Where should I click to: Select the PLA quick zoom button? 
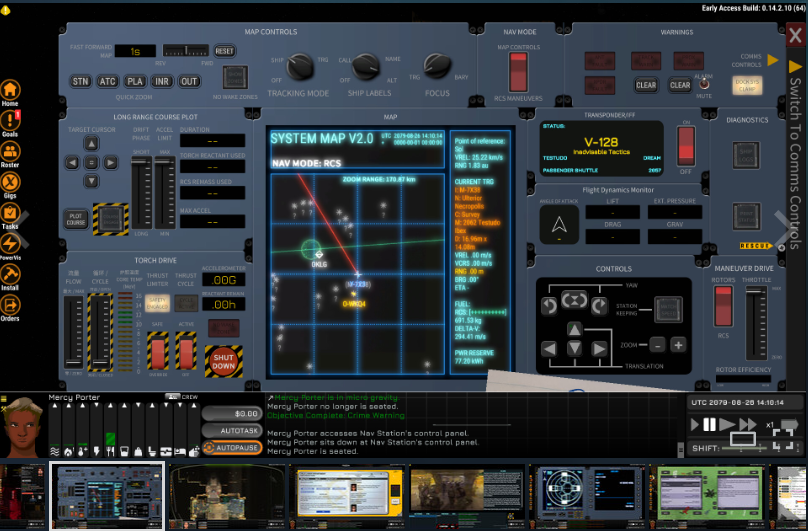pos(135,81)
